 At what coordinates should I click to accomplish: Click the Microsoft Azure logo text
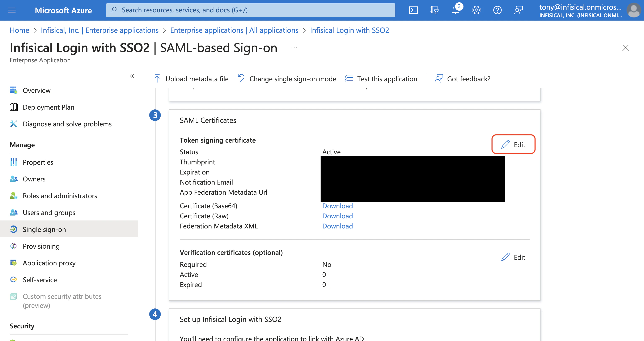pos(63,10)
